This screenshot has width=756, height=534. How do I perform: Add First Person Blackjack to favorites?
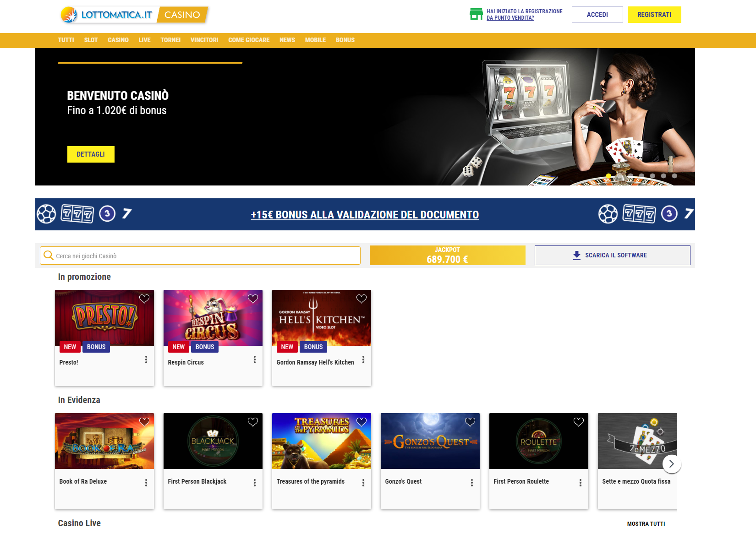tap(253, 422)
